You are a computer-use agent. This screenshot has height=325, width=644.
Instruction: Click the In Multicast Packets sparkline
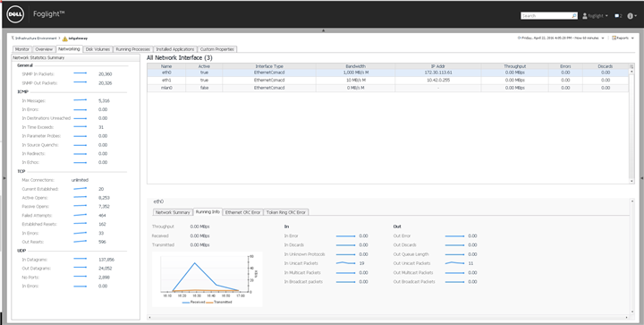345,272
